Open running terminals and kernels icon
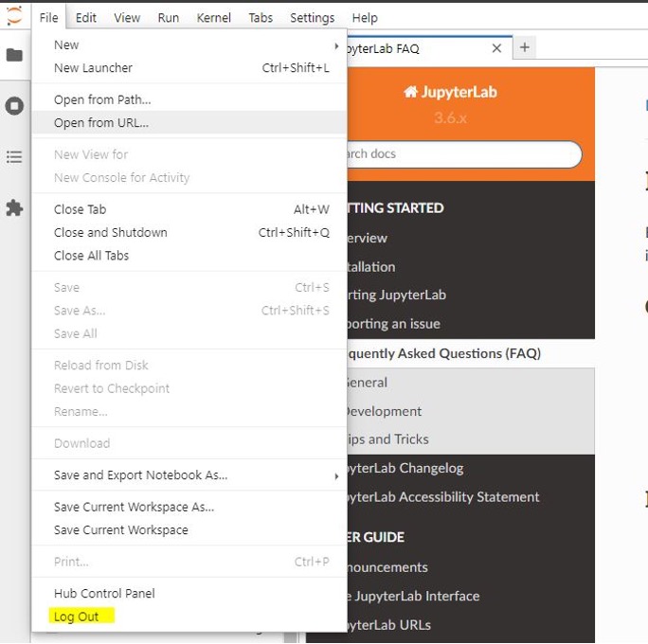This screenshot has width=648, height=644. [x=14, y=106]
